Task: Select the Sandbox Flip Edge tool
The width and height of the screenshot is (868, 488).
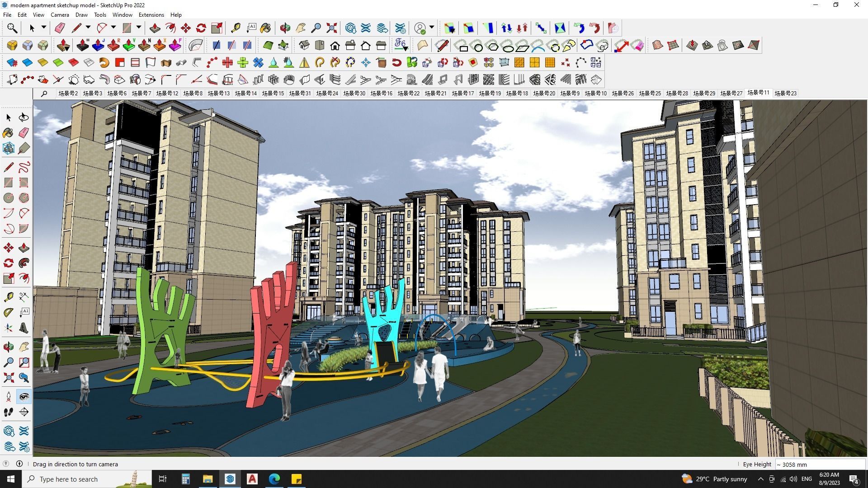Action: click(753, 45)
